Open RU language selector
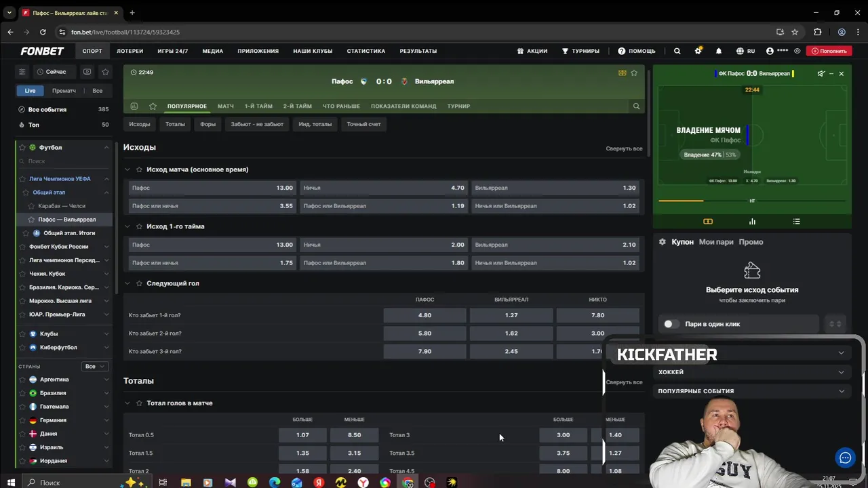 coord(745,51)
